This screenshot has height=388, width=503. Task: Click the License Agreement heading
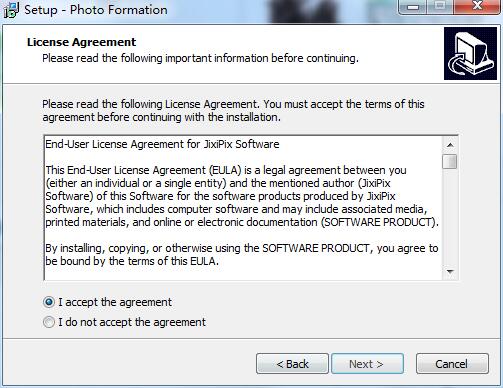click(x=81, y=42)
